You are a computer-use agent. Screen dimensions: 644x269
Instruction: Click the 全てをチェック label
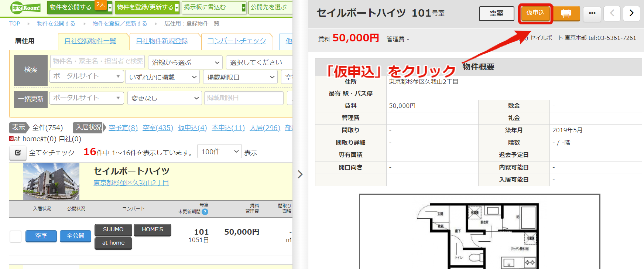(52, 153)
